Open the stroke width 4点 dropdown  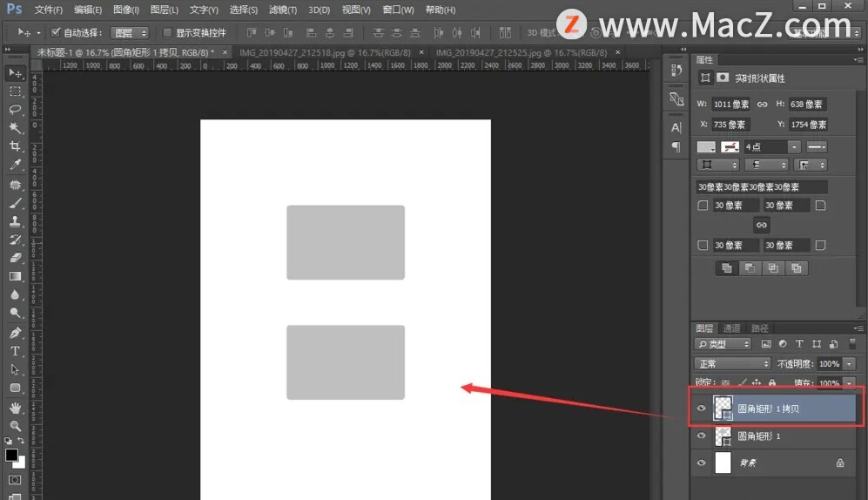pyautogui.click(x=794, y=147)
